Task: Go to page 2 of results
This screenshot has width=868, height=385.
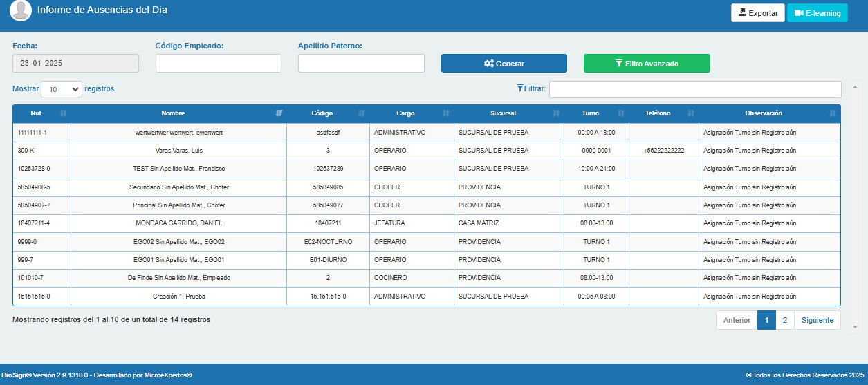Action: click(785, 320)
